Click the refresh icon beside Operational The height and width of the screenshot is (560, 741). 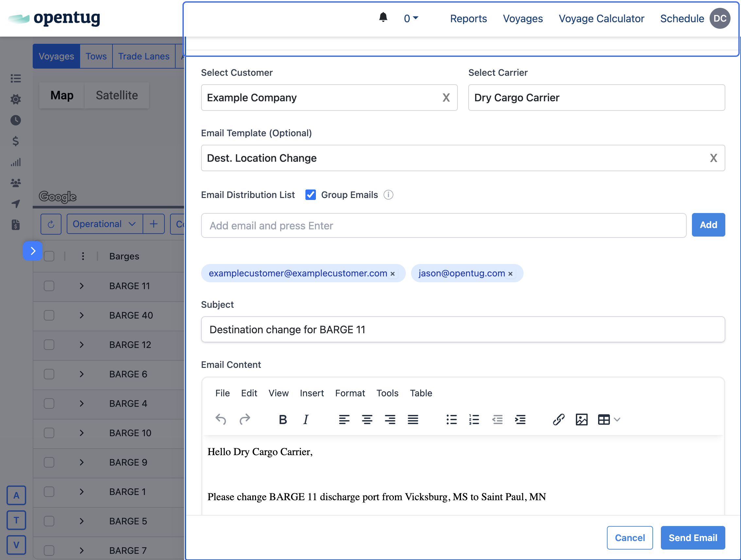51,224
